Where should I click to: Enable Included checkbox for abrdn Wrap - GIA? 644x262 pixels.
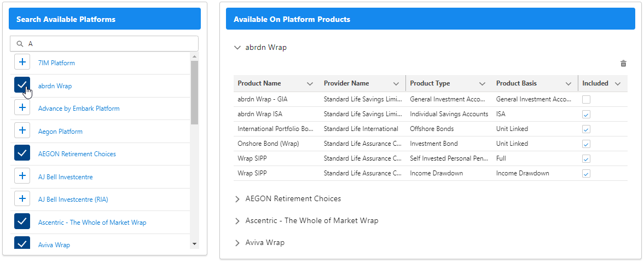pos(586,99)
